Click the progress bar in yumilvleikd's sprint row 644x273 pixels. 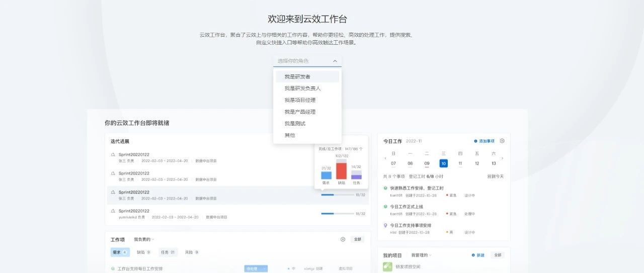[x=338, y=214]
